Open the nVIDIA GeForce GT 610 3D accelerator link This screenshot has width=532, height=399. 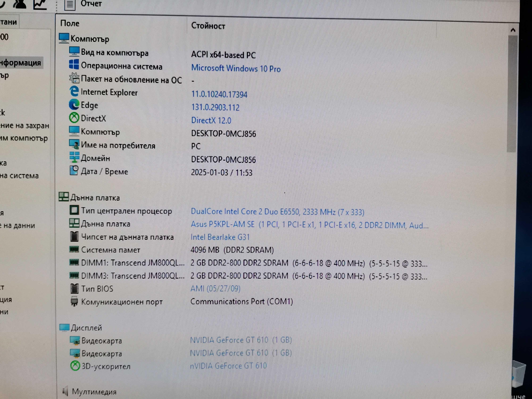(228, 366)
